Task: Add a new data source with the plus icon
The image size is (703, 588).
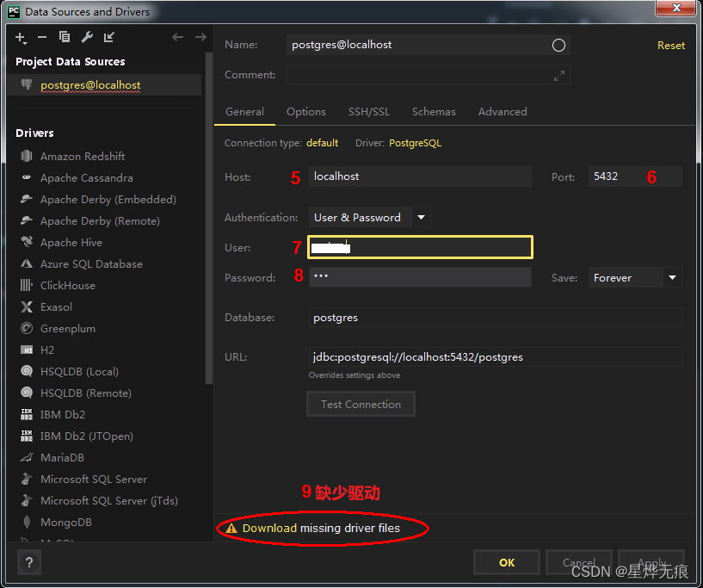Action: pos(21,37)
